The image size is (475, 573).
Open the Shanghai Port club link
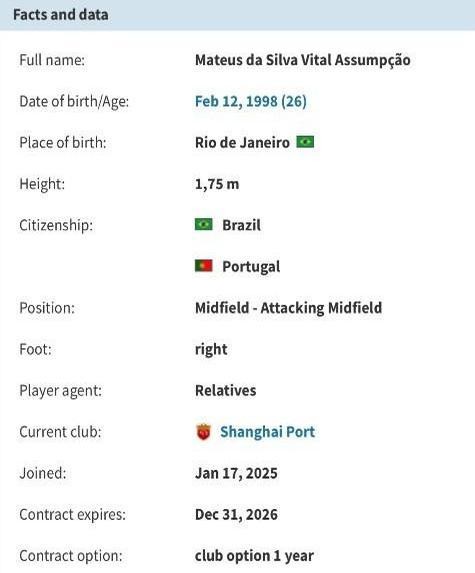point(267,432)
